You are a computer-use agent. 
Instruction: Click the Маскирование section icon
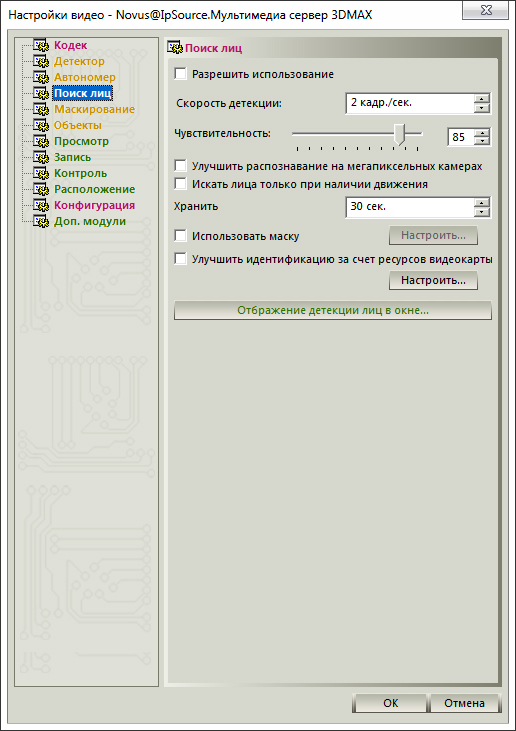(41, 110)
